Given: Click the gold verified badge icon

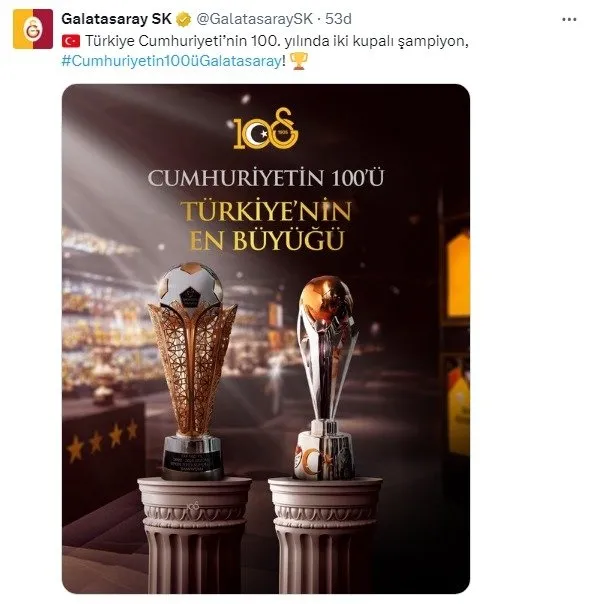Looking at the screenshot, I should (x=184, y=19).
